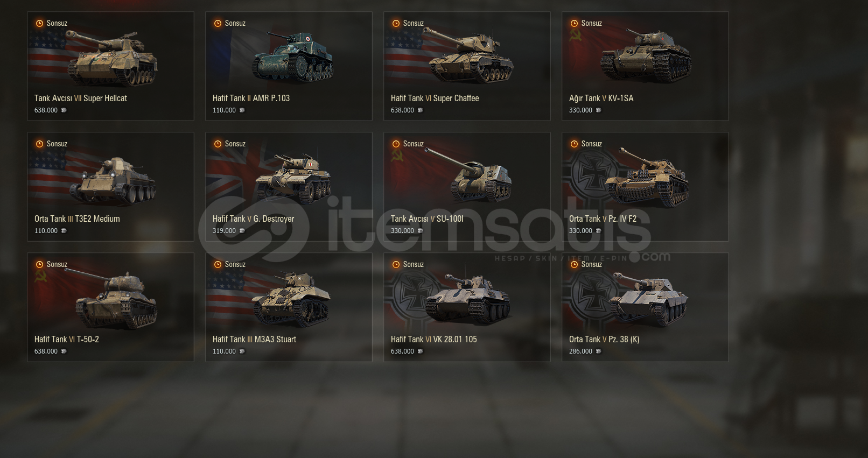
Task: Open the Super Chaffee tank card
Action: (467, 66)
